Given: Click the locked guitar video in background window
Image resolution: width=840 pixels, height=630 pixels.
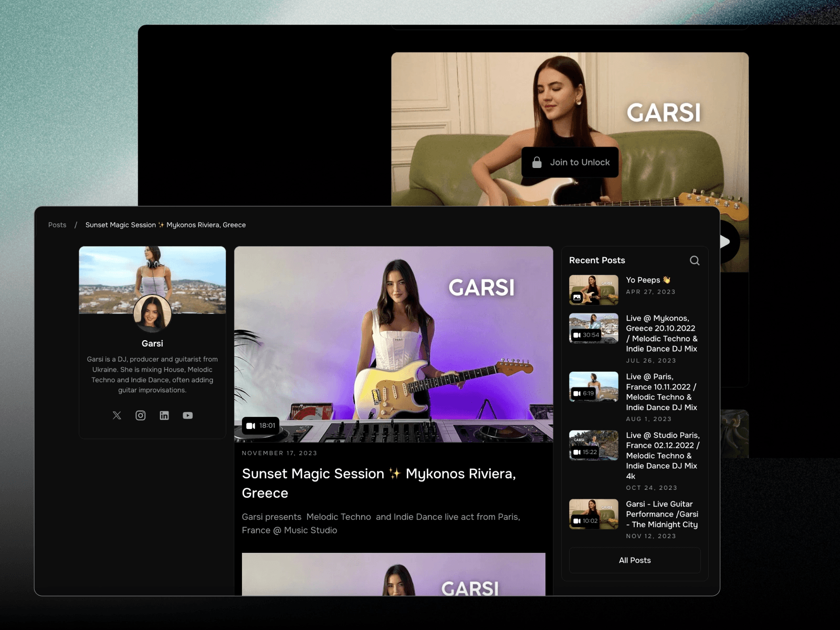Looking at the screenshot, I should coord(570,129).
